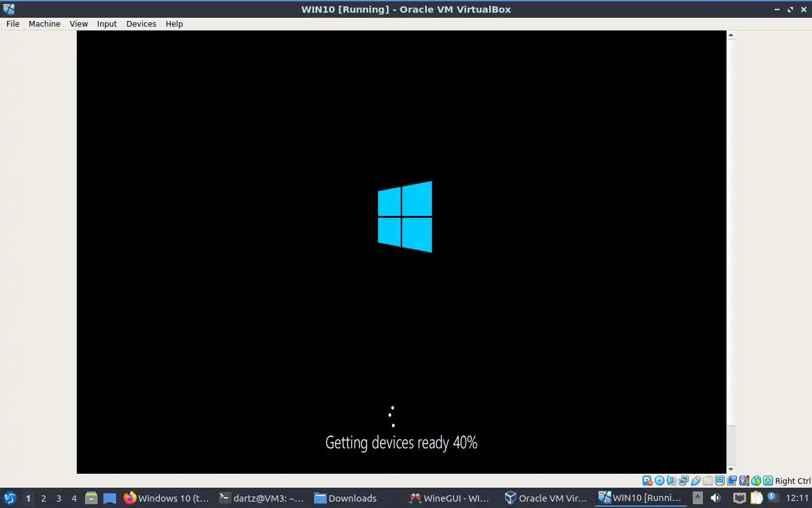Open the USB devices status icon
The height and width of the screenshot is (508, 812).
click(696, 481)
